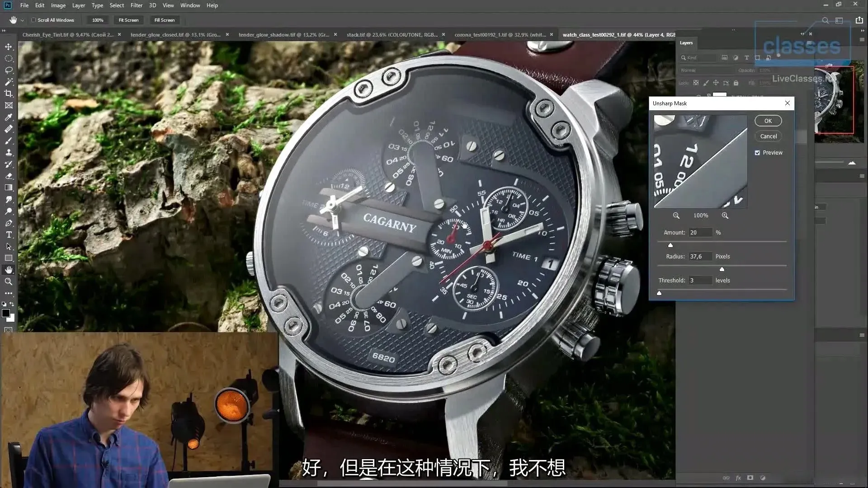Image resolution: width=868 pixels, height=488 pixels.
Task: Open the 3D menu
Action: coord(152,5)
